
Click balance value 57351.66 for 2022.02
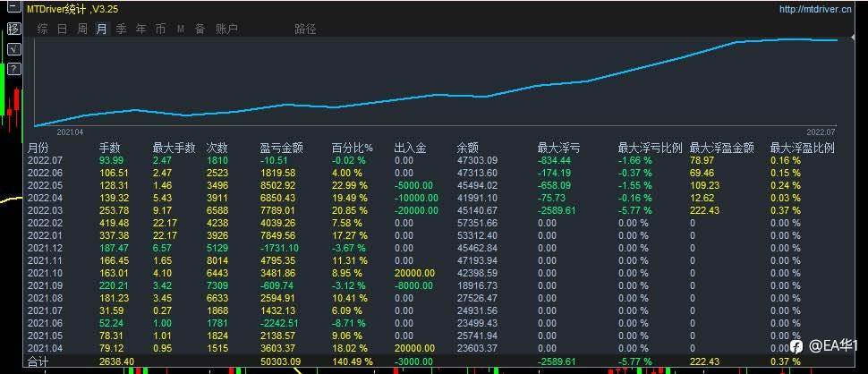coord(477,223)
